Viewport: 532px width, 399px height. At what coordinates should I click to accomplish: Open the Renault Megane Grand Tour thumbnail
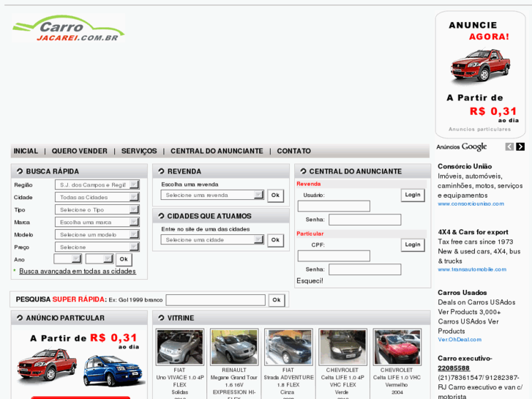coord(234,347)
